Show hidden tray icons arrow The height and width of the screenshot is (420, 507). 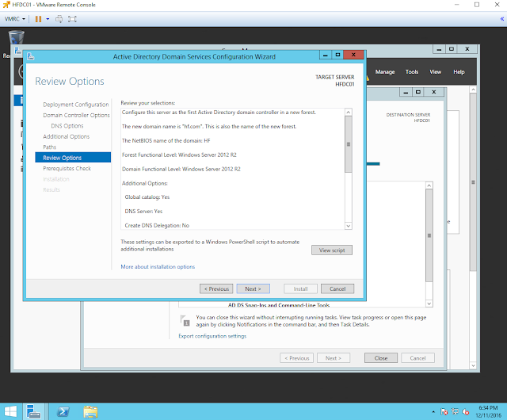point(433,411)
